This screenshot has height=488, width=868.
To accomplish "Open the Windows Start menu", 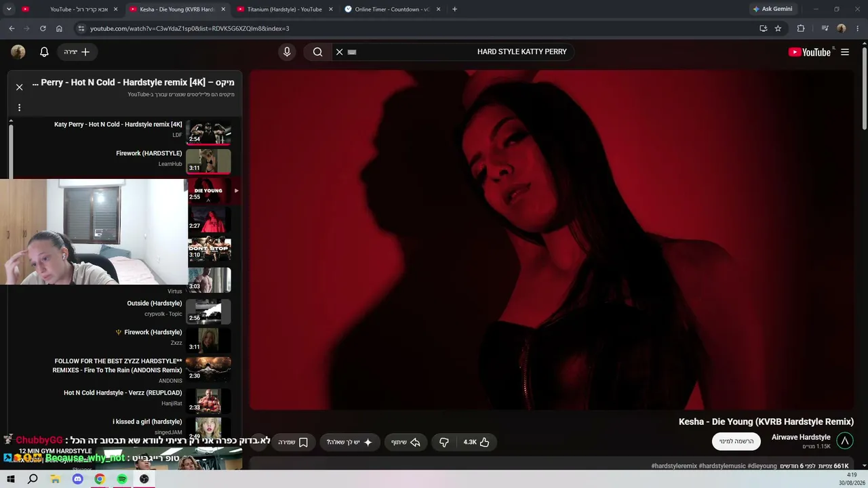I will tap(11, 479).
